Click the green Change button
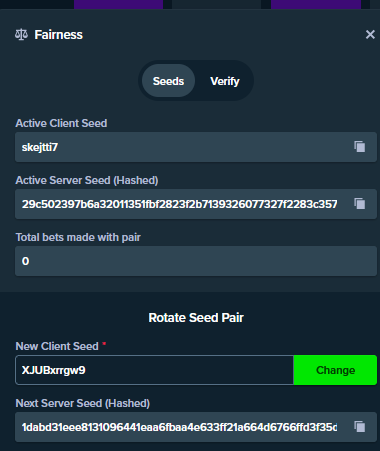 point(335,370)
